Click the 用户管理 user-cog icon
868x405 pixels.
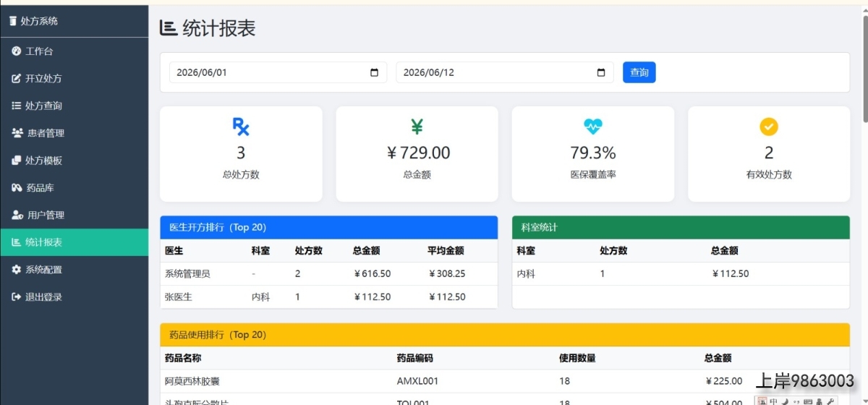coord(17,215)
